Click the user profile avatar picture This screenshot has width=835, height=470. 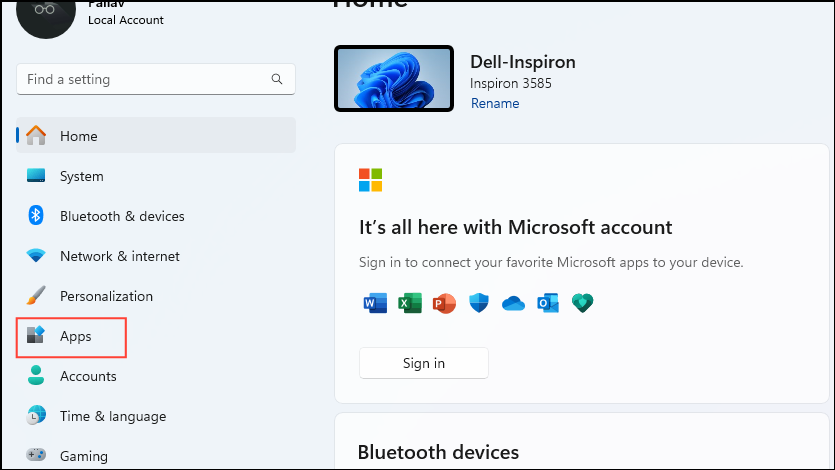coord(46,16)
